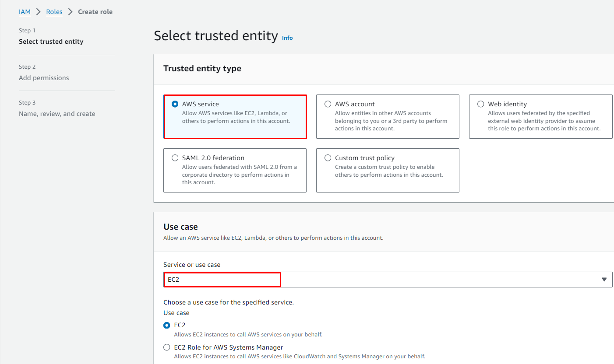
Task: Click the Create role breadcrumb text
Action: point(95,12)
